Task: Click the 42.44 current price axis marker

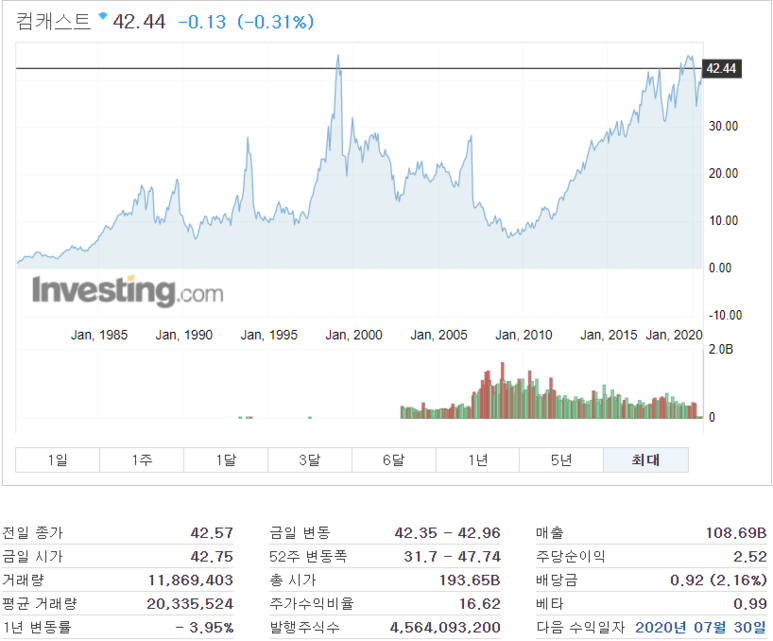Action: 721,69
